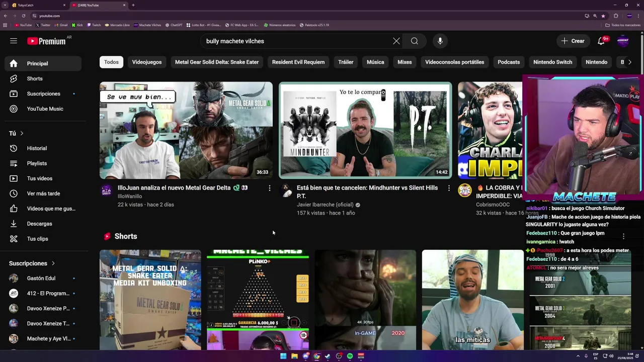Click the Crear button
Screen dimensions: 644x362
click(573, 41)
